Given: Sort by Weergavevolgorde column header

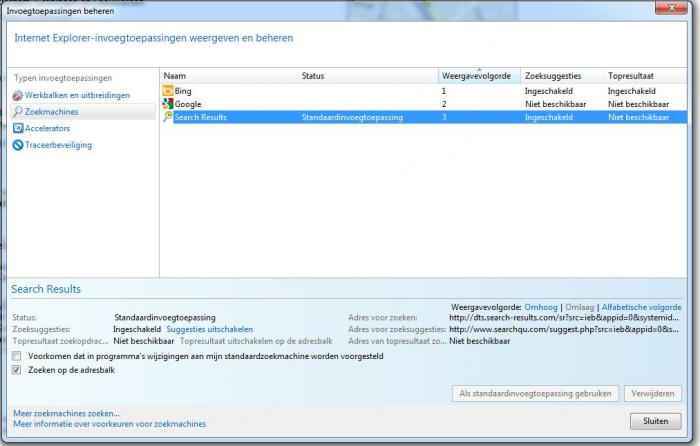Looking at the screenshot, I should (479, 76).
